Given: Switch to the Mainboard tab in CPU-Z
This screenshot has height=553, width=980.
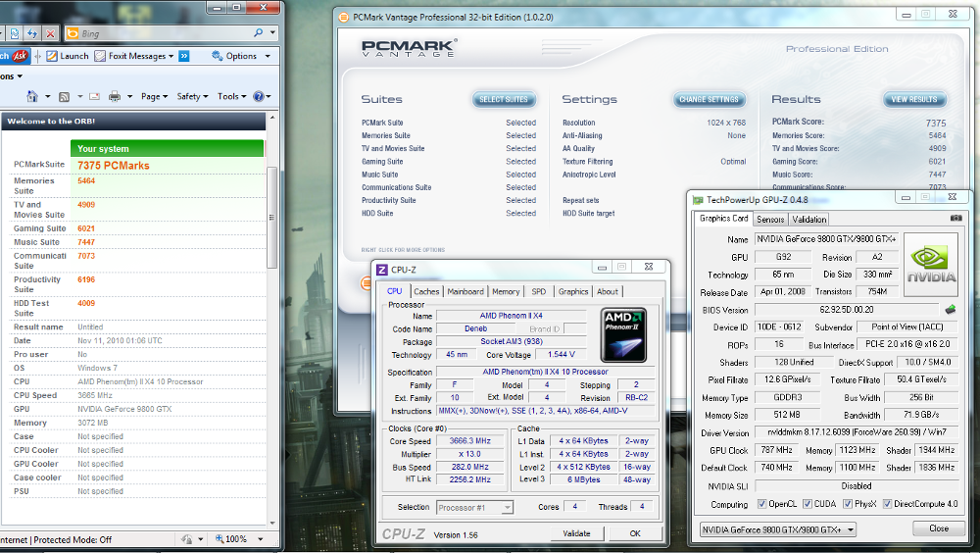Looking at the screenshot, I should [x=465, y=291].
